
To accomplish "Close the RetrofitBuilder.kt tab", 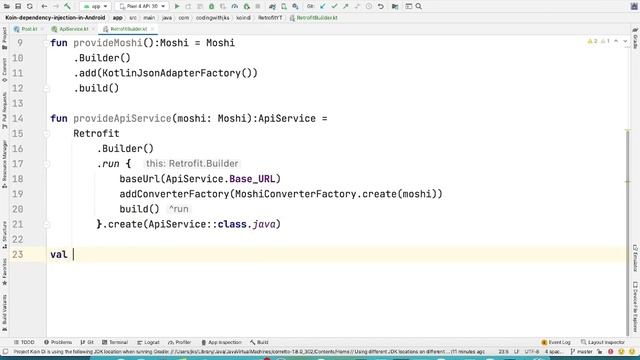I will click(x=152, y=29).
